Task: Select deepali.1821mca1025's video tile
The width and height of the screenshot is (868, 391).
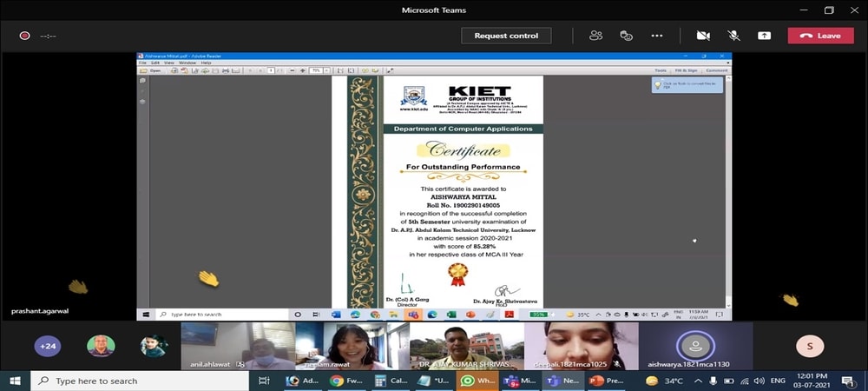Action: (x=581, y=346)
